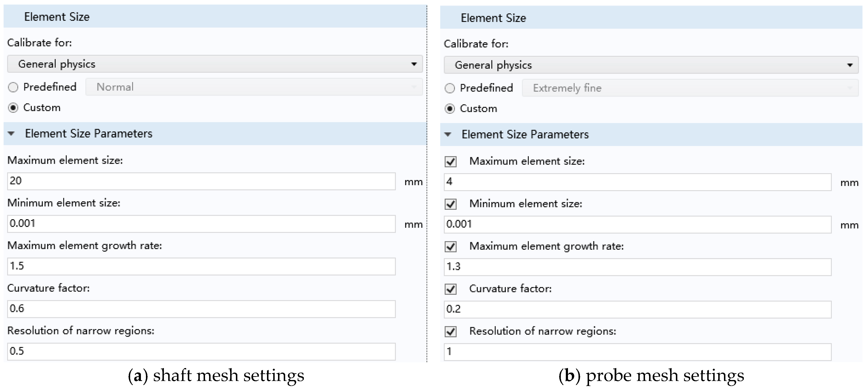
Task: Toggle probe Resolution of narrow regions checkbox
Action: click(x=451, y=332)
